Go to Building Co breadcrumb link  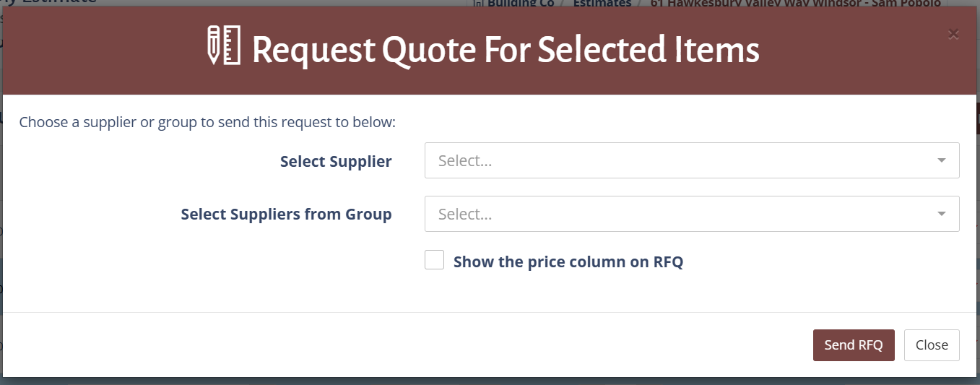tap(520, 4)
